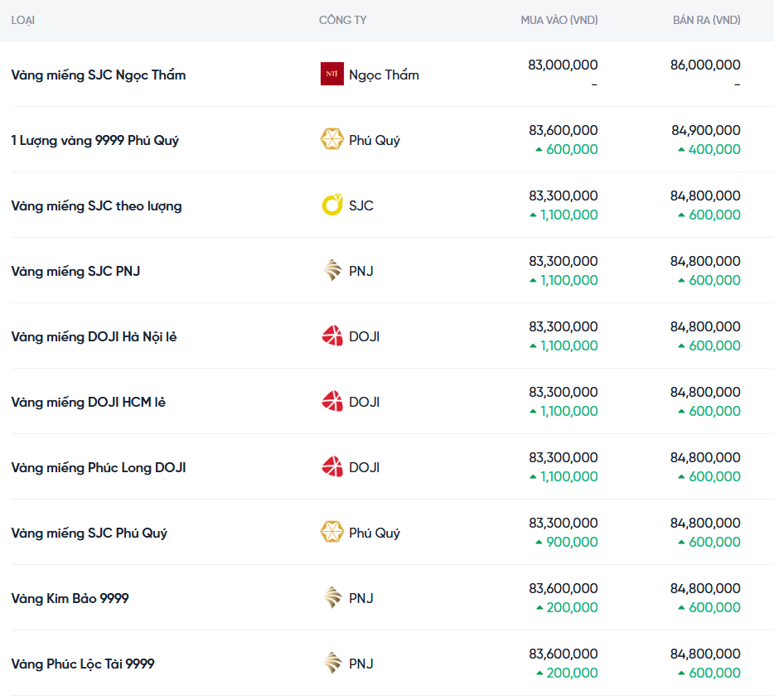
Task: Sort by the LOẠI column header
Action: 23,20
